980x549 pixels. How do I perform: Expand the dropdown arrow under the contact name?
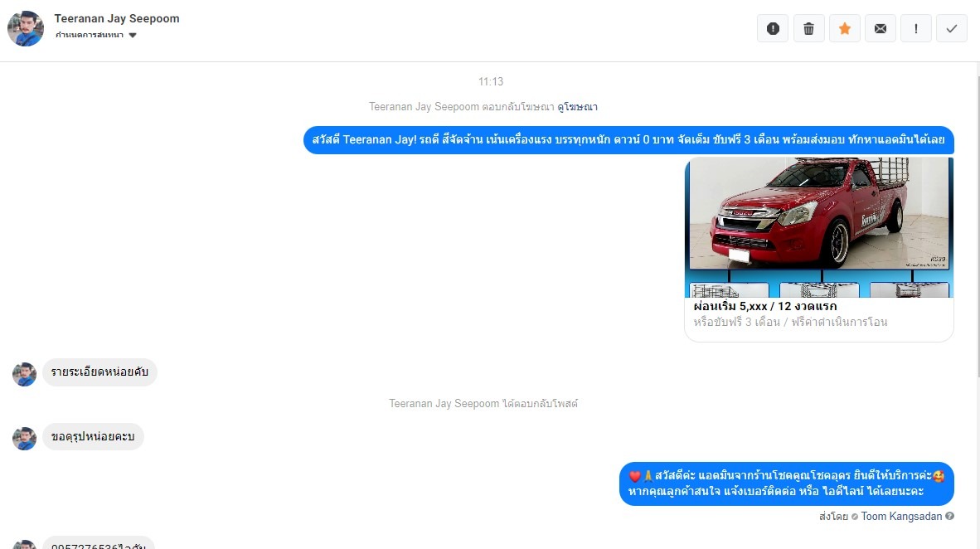(133, 35)
